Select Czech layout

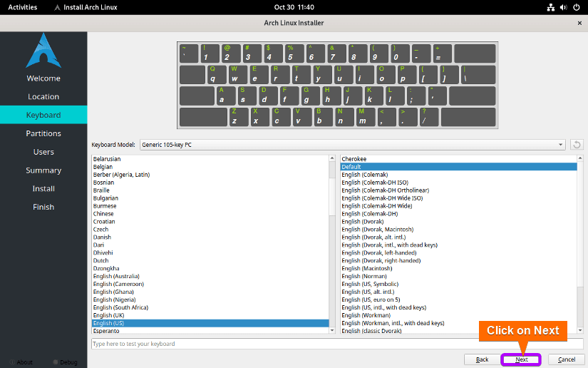210,230
